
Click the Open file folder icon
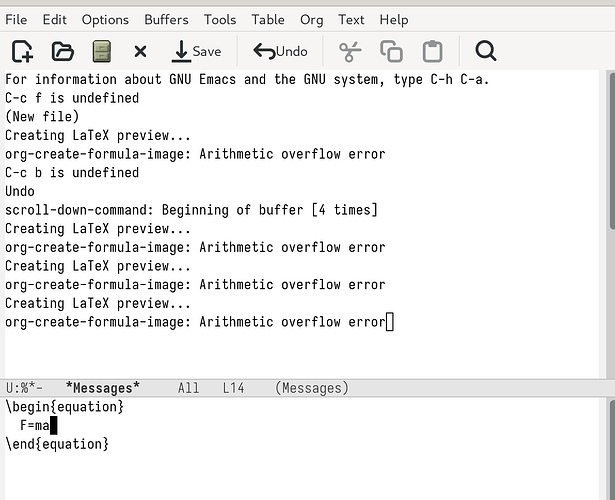click(x=62, y=51)
